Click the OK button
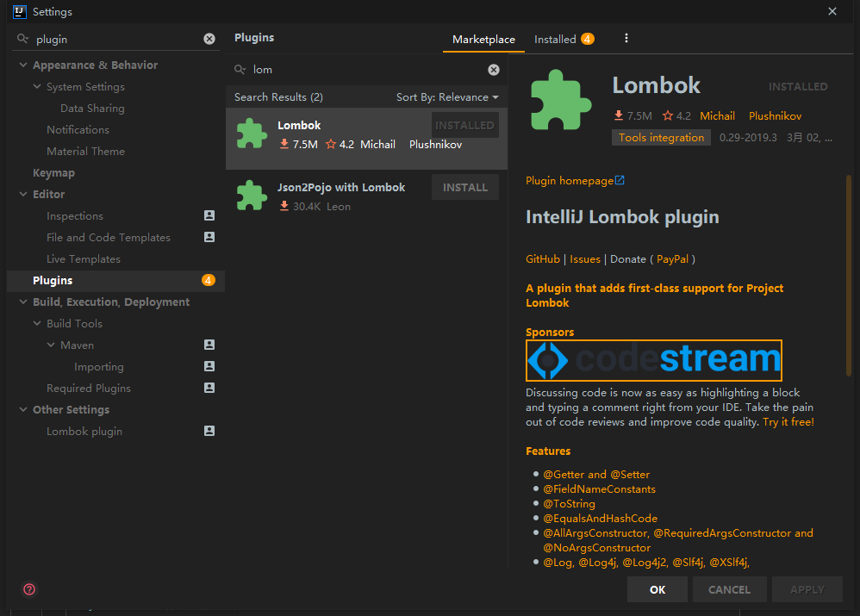 click(657, 589)
